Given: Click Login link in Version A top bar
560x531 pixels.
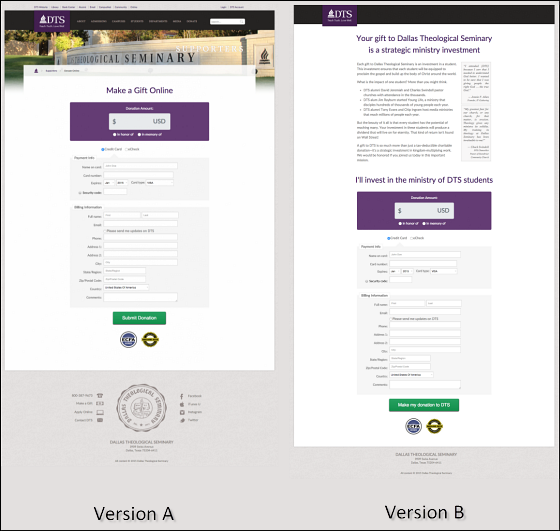Looking at the screenshot, I should [223, 7].
